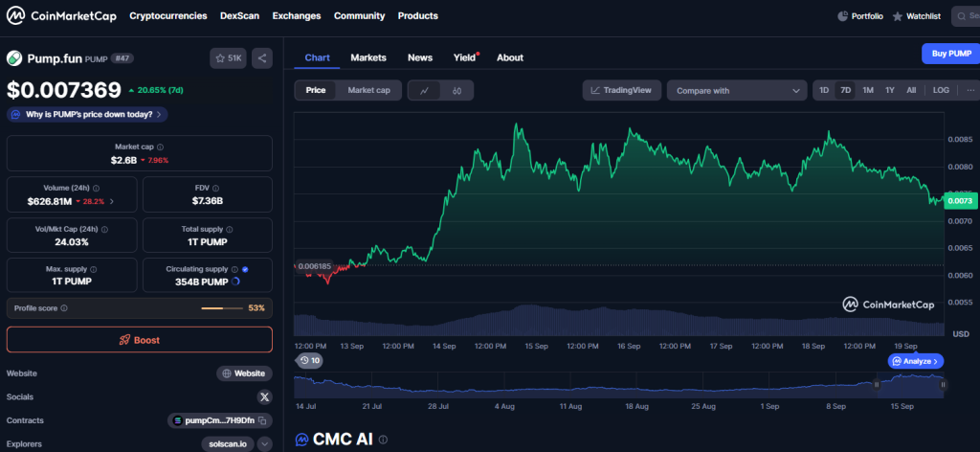
Task: Click FDV info icon
Action: [215, 188]
